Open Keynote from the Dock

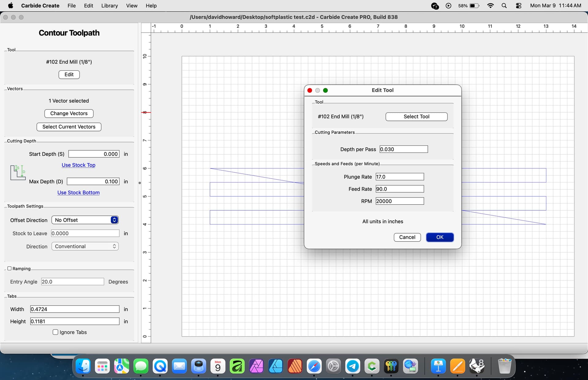(438, 366)
